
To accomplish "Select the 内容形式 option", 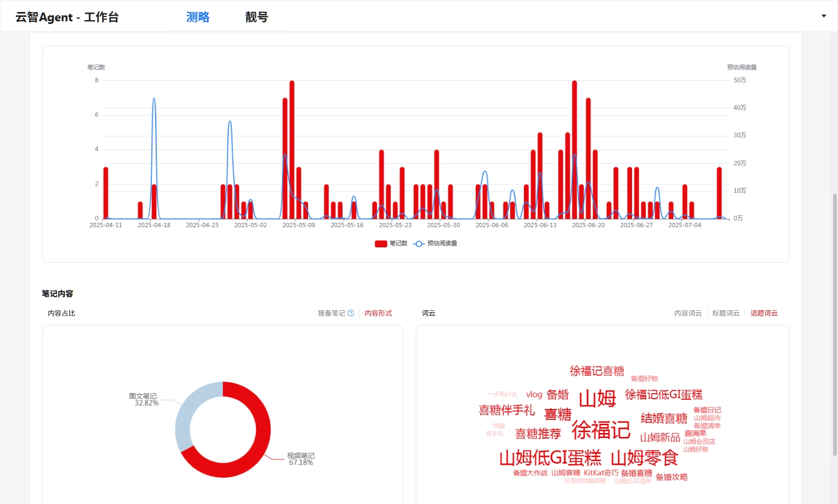I will [x=379, y=313].
